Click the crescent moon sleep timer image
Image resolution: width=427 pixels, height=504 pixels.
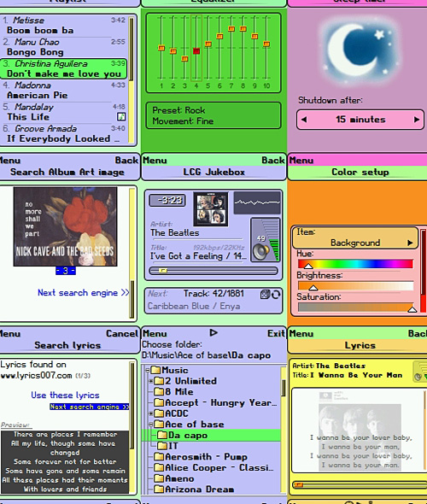pos(360,50)
